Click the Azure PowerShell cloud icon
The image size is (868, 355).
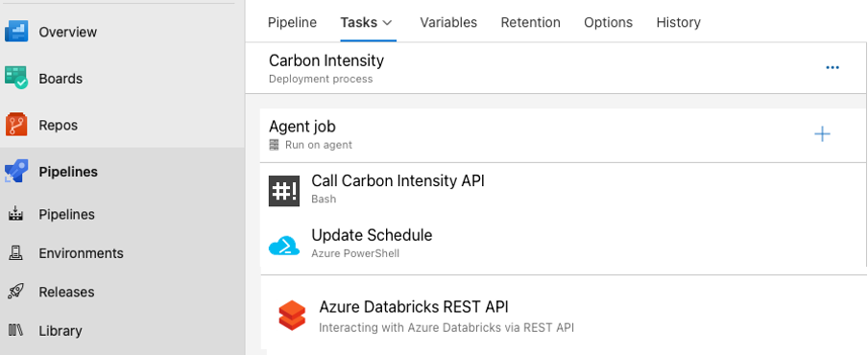tap(284, 245)
